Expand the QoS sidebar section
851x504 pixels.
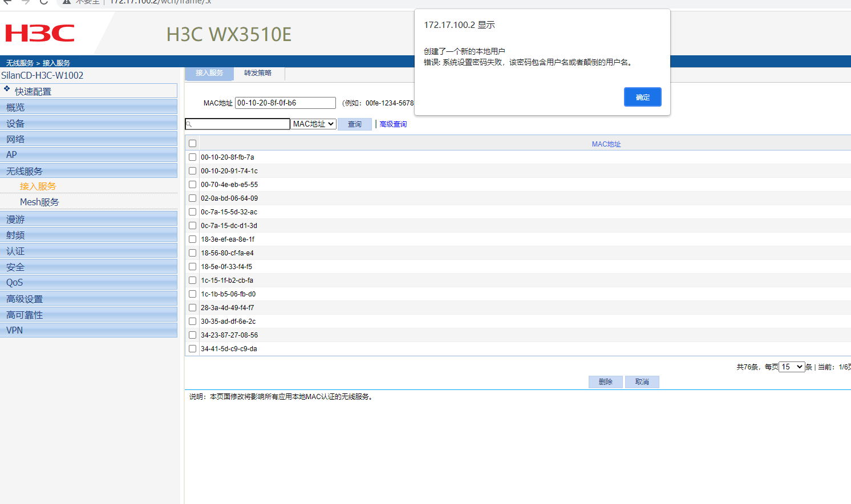pyautogui.click(x=88, y=282)
